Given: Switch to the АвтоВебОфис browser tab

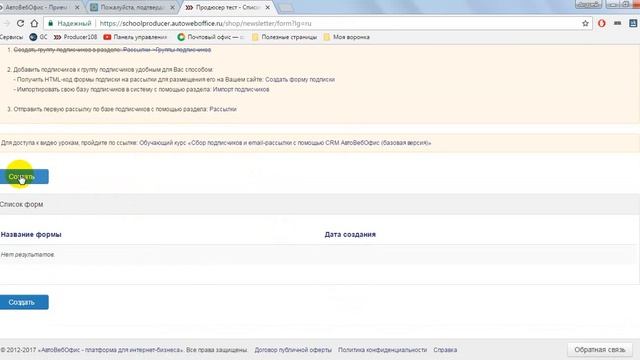Looking at the screenshot, I should [x=37, y=7].
